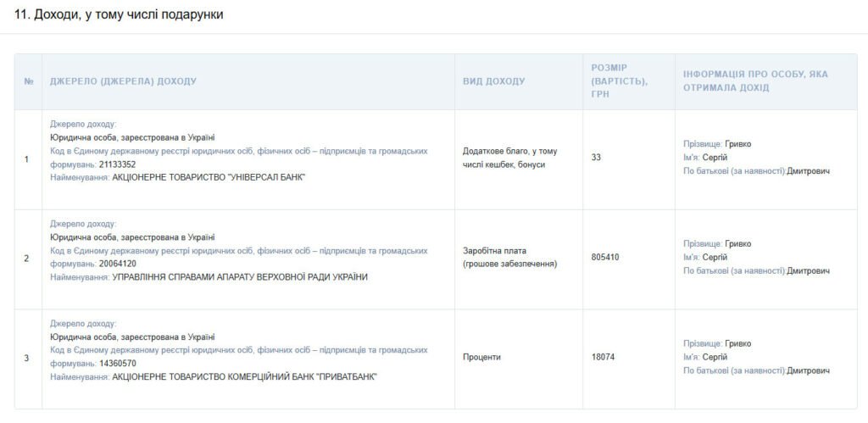868x423 pixels.
Task: Click the section heading "11. Доходи, у тому числі подарунки"
Action: coord(120,14)
